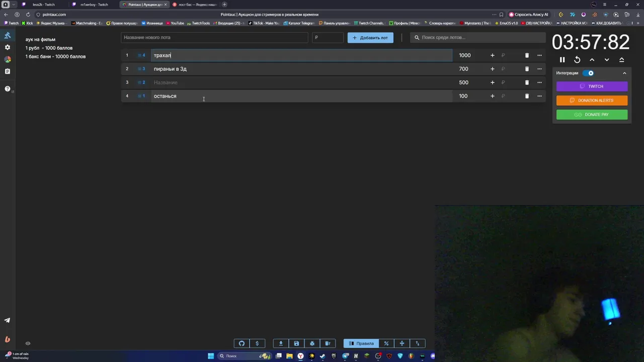644x362 pixels.
Task: Open the auction page icon in left sidebar
Action: click(x=7, y=35)
